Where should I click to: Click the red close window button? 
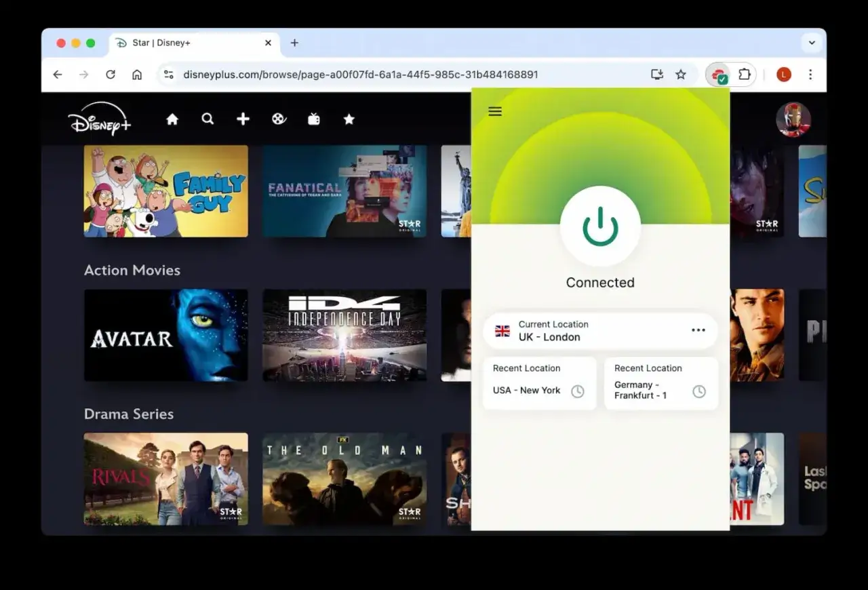[61, 43]
